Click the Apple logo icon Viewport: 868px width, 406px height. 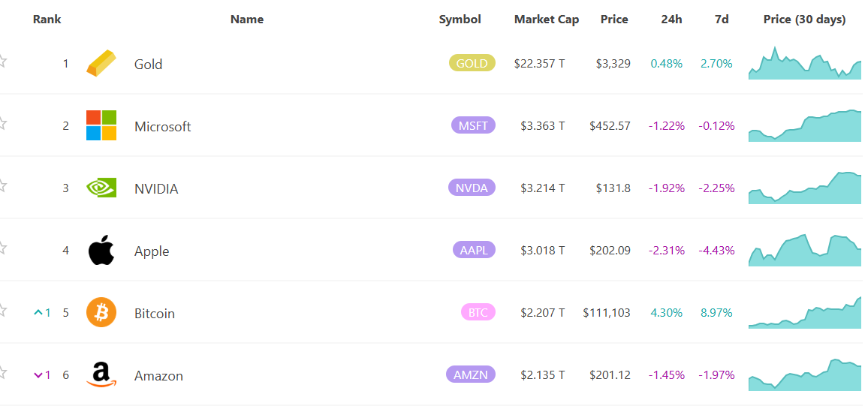101,250
